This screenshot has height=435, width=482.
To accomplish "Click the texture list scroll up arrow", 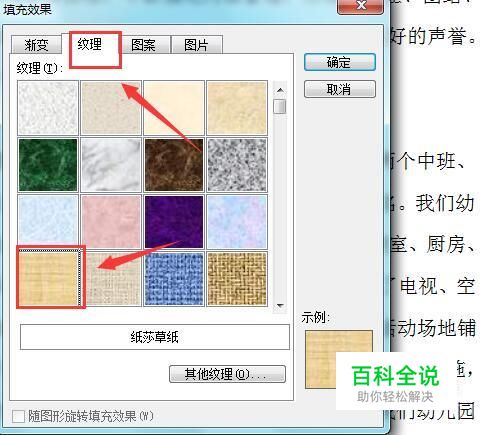I will [x=280, y=90].
